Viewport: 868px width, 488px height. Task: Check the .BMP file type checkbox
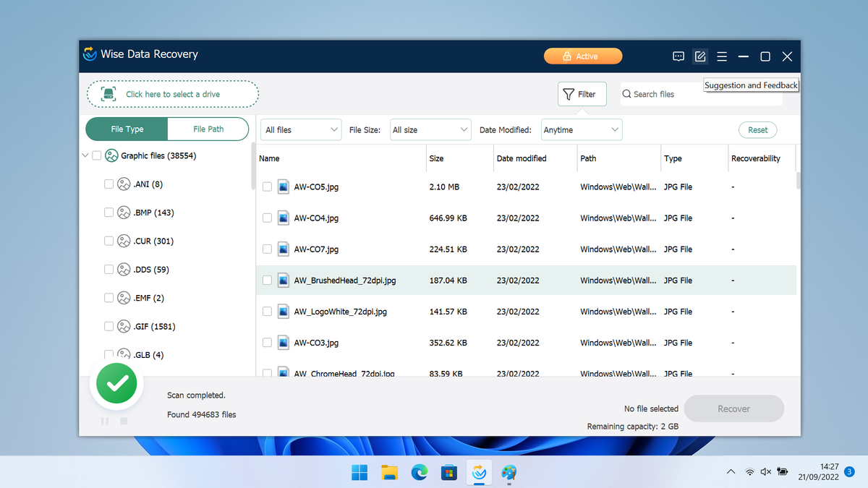pyautogui.click(x=109, y=212)
